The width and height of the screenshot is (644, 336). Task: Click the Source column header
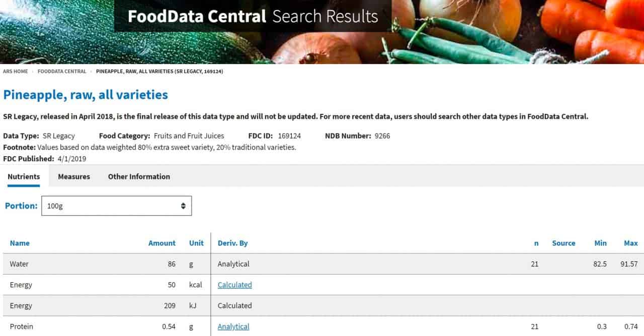click(563, 243)
